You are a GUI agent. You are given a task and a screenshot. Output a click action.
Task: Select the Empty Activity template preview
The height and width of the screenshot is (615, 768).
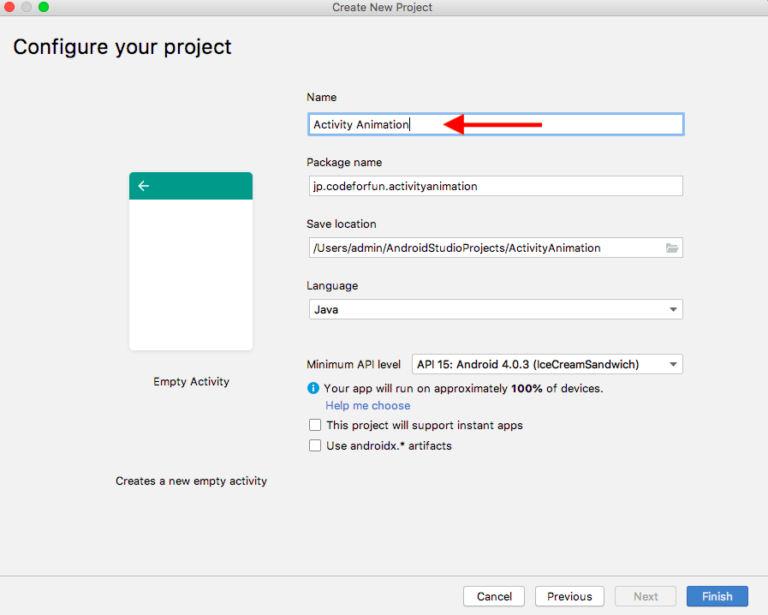(x=191, y=262)
